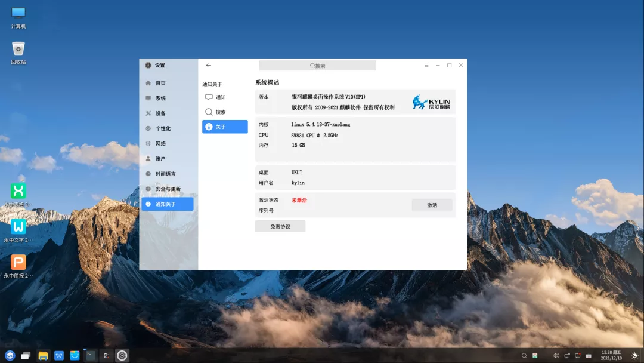The image size is (644, 363).
Task: Toggle night mode tray icon
Action: tap(634, 356)
